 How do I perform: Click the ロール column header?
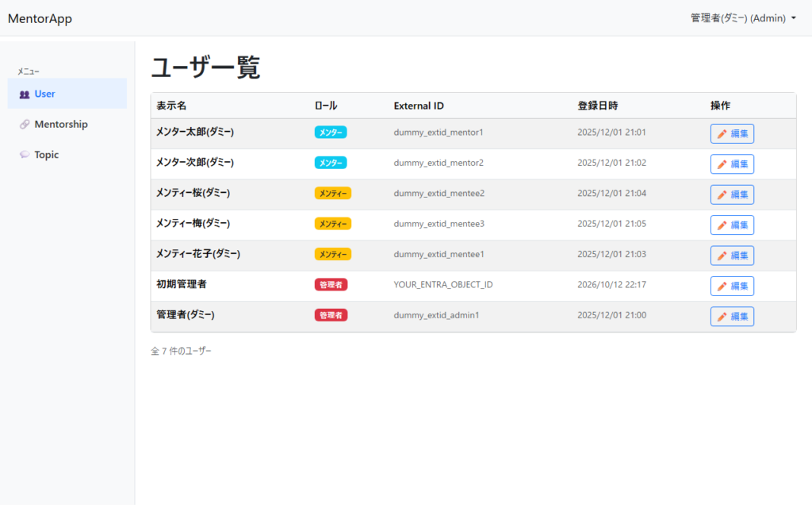tap(326, 106)
